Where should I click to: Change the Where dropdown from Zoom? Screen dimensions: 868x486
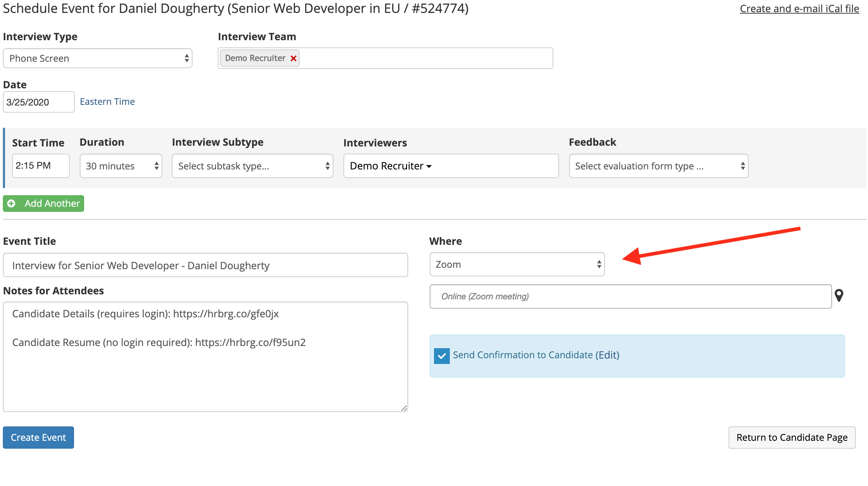[x=517, y=264]
